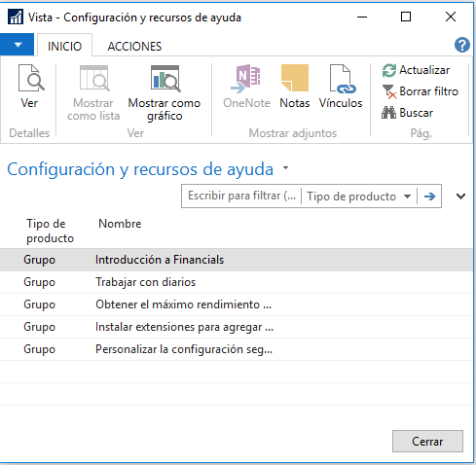476x465 pixels.
Task: Expand the page title dropdown arrow
Action: click(285, 167)
